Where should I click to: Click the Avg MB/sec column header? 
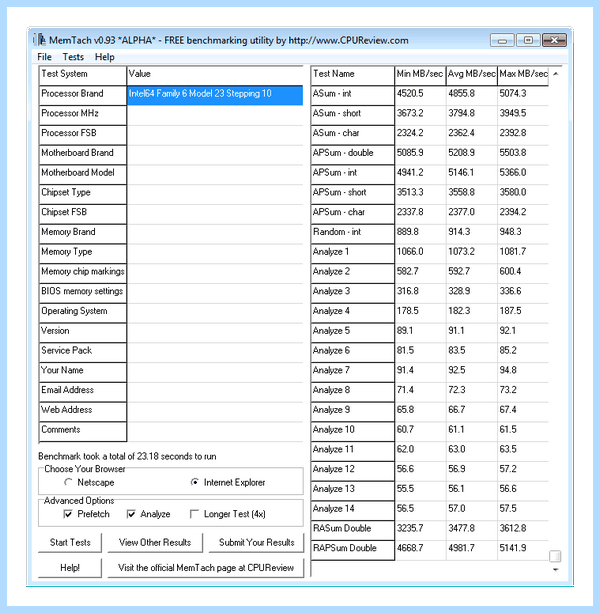472,75
